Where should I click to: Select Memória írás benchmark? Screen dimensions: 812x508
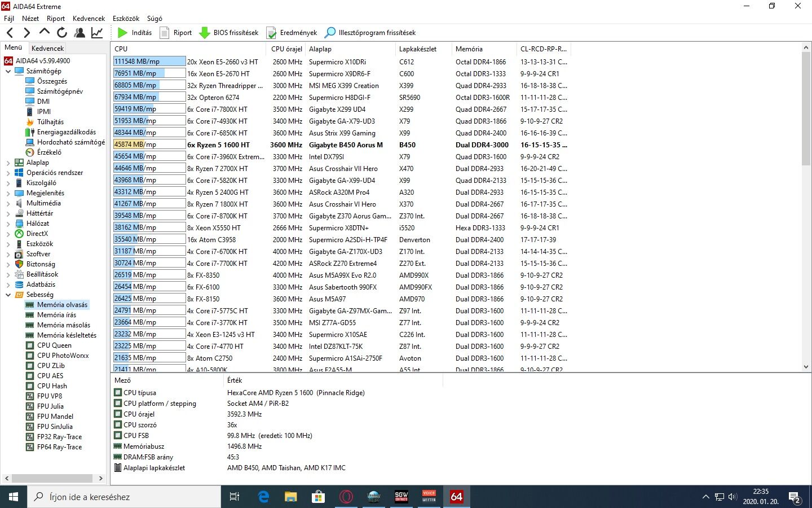[x=56, y=315]
